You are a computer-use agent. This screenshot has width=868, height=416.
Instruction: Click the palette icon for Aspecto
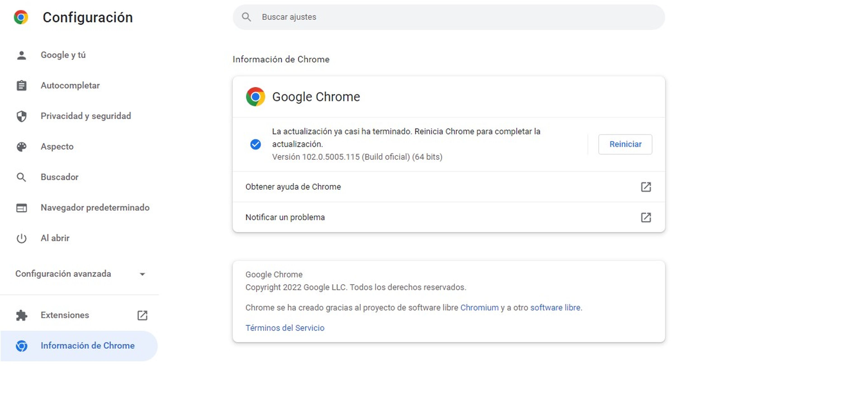[21, 147]
